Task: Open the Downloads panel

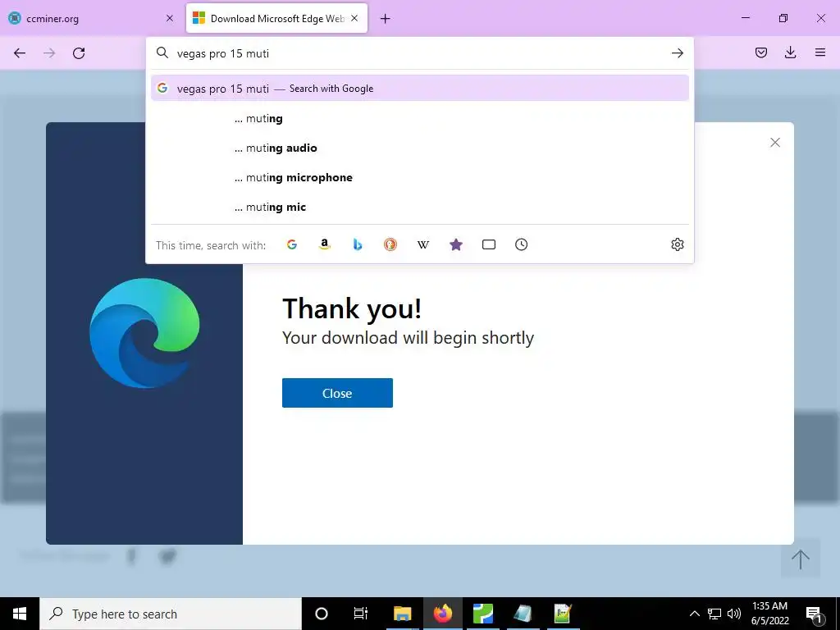Action: (790, 52)
